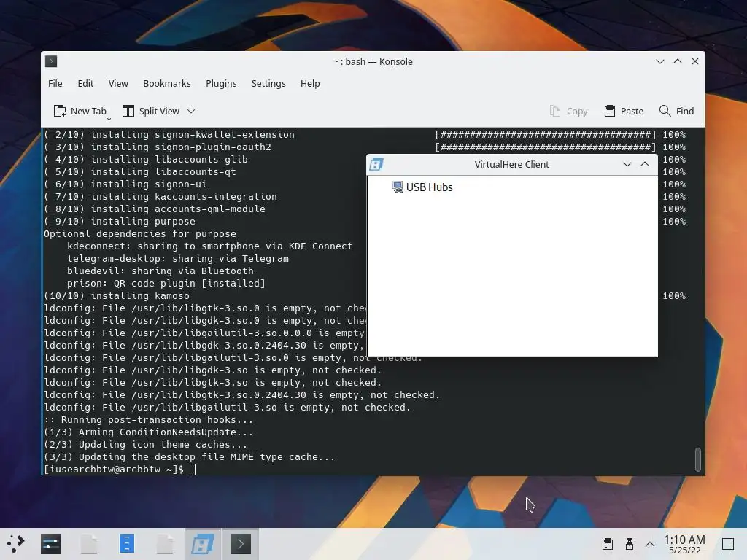Click the Paste toolbar button
The height and width of the screenshot is (560, 747).
pyautogui.click(x=624, y=111)
